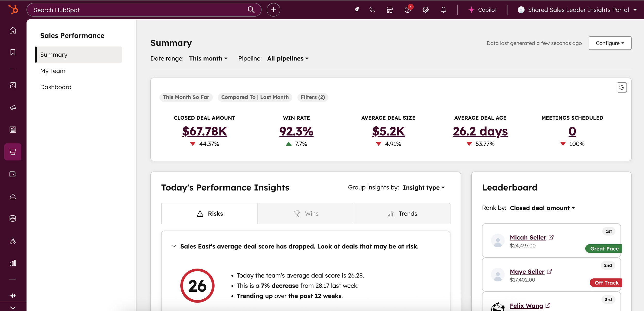
Task: Select My Team in Sales Performance menu
Action: pos(53,71)
